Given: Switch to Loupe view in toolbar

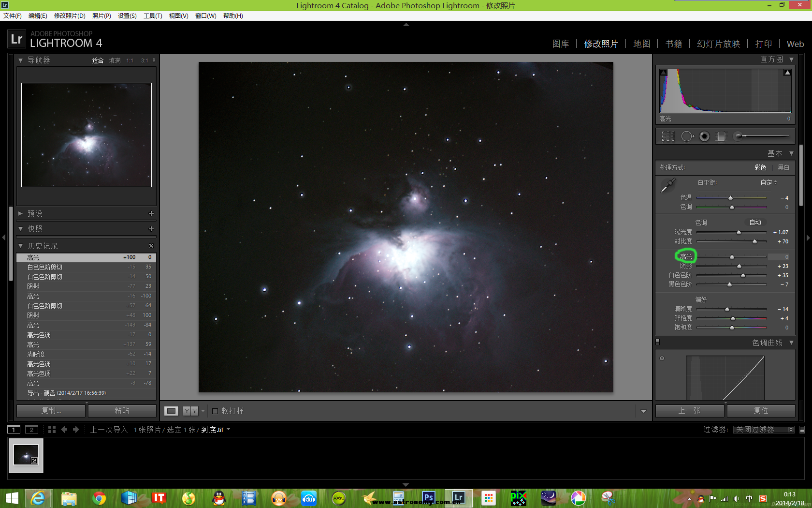Looking at the screenshot, I should tap(171, 411).
